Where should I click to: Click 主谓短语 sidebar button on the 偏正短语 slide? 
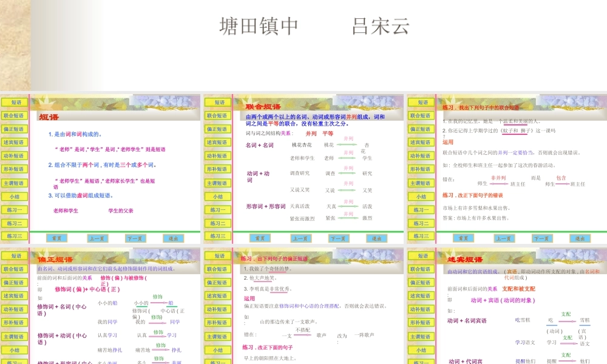point(15,337)
